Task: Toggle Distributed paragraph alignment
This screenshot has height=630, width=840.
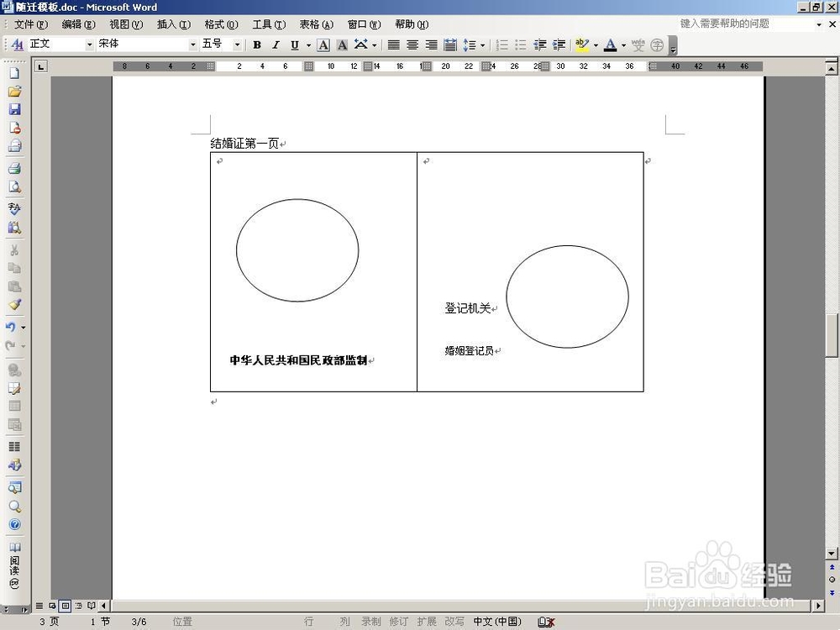Action: click(450, 45)
